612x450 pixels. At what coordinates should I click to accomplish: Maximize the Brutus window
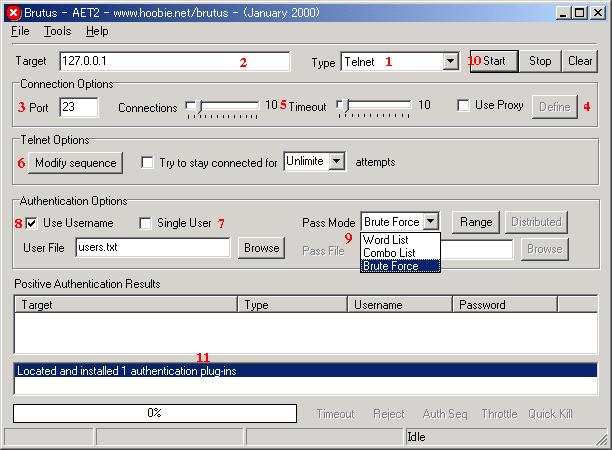(580, 13)
